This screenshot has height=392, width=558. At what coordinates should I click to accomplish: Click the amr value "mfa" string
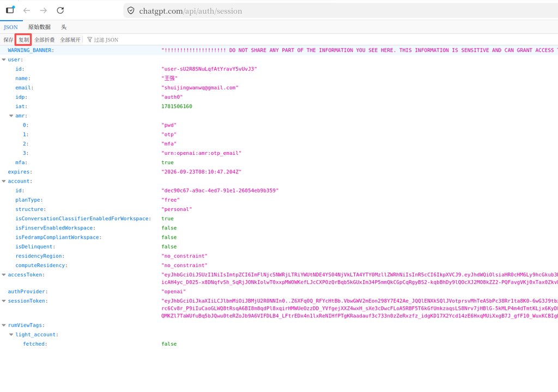(x=169, y=144)
